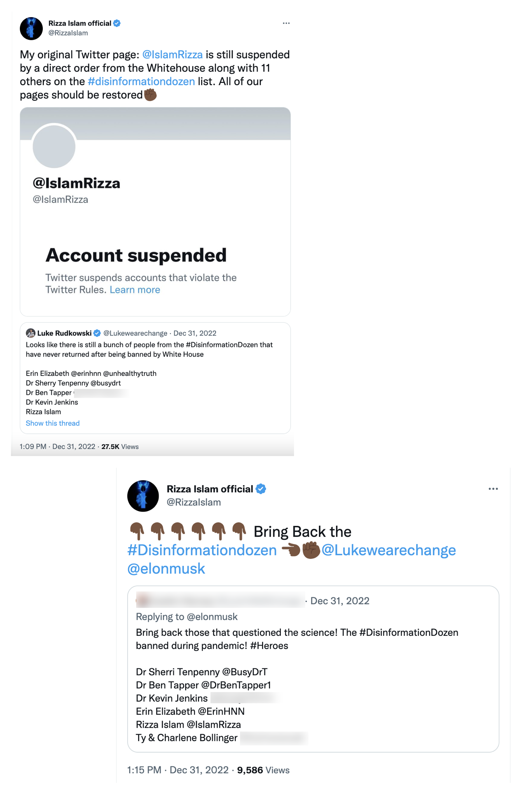The image size is (532, 800).
Task: Open the @IslamRizza mention in top tweet
Action: [173, 54]
